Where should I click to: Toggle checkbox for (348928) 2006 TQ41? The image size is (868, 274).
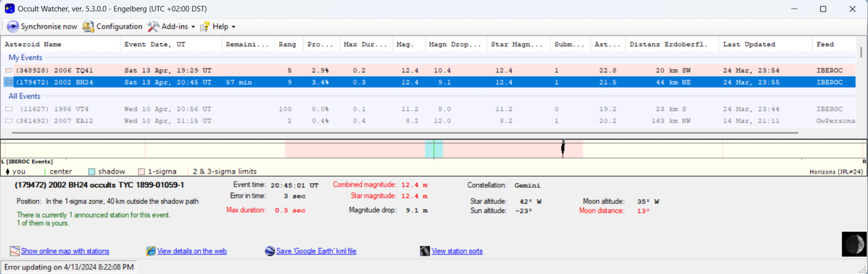(9, 70)
